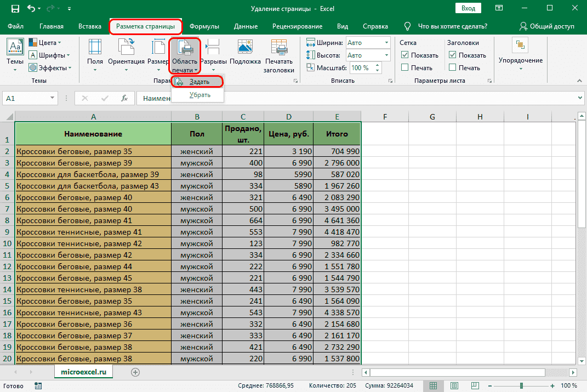The width and height of the screenshot is (587, 392).
Task: Click the Save icon in the title bar
Action: (15, 9)
